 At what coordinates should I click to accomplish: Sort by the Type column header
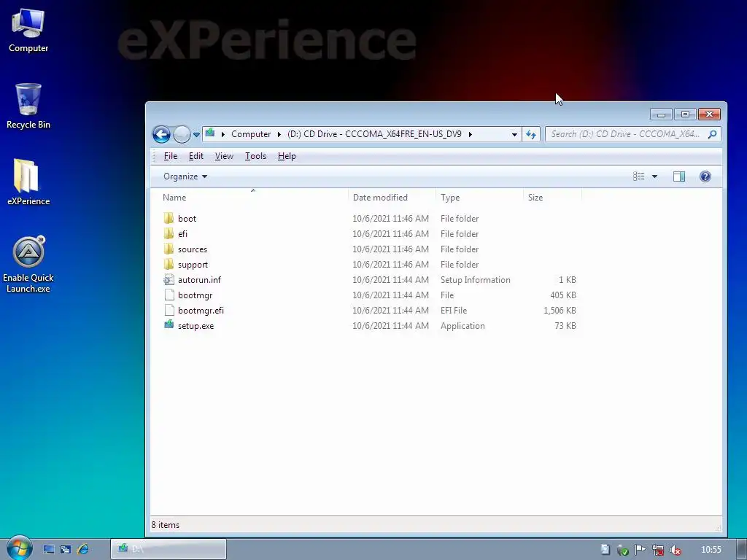(x=479, y=197)
